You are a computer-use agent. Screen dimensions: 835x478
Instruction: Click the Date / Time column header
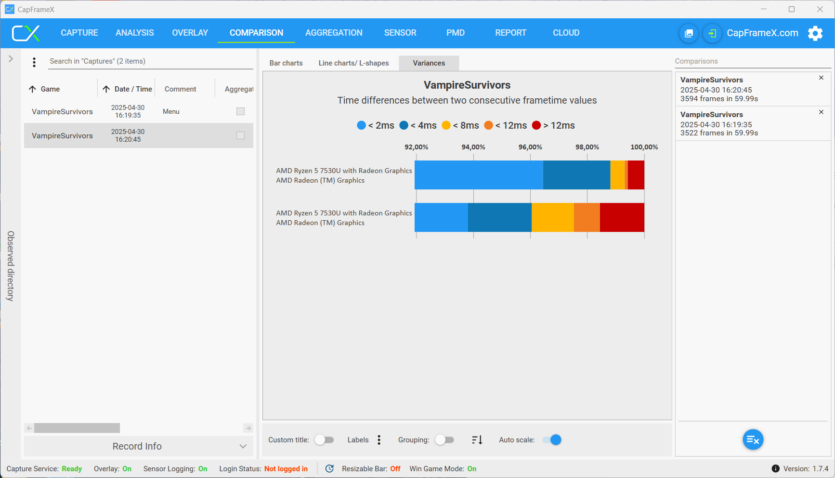pyautogui.click(x=133, y=89)
